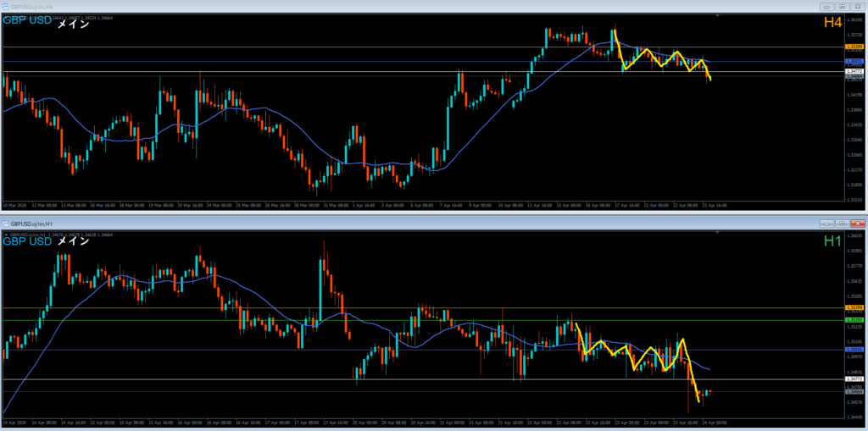The image size is (868, 431).
Task: Select the blue 1.35031 price label on H4
Action: [854, 62]
